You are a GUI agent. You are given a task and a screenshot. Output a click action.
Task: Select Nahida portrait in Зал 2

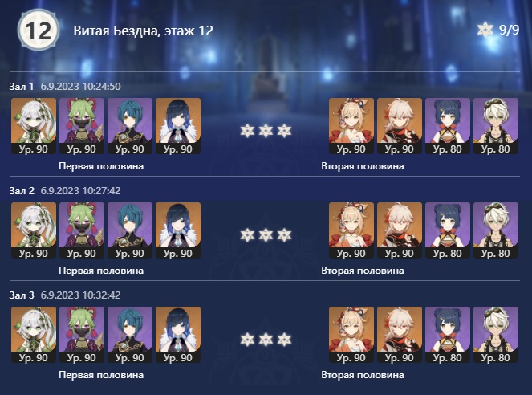pyautogui.click(x=34, y=230)
